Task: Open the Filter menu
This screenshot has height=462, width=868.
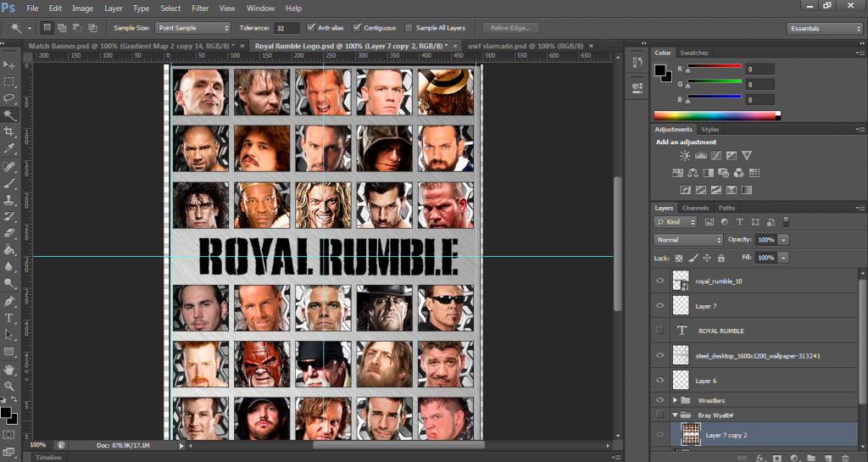Action: click(x=200, y=8)
